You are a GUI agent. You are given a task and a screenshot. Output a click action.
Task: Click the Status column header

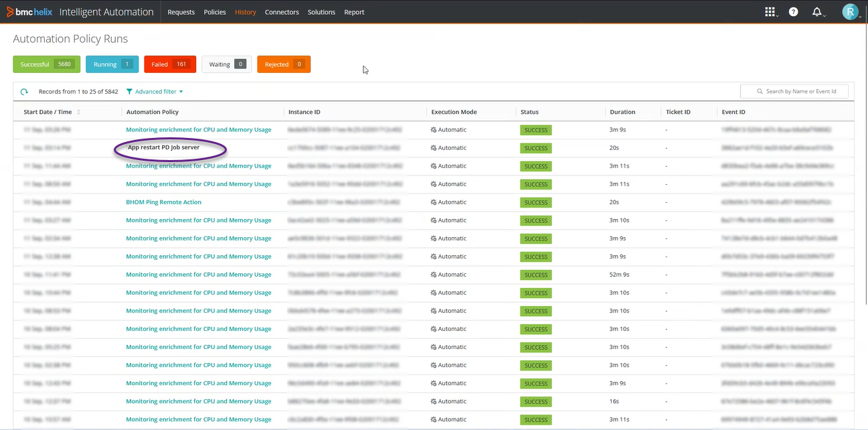tap(529, 112)
